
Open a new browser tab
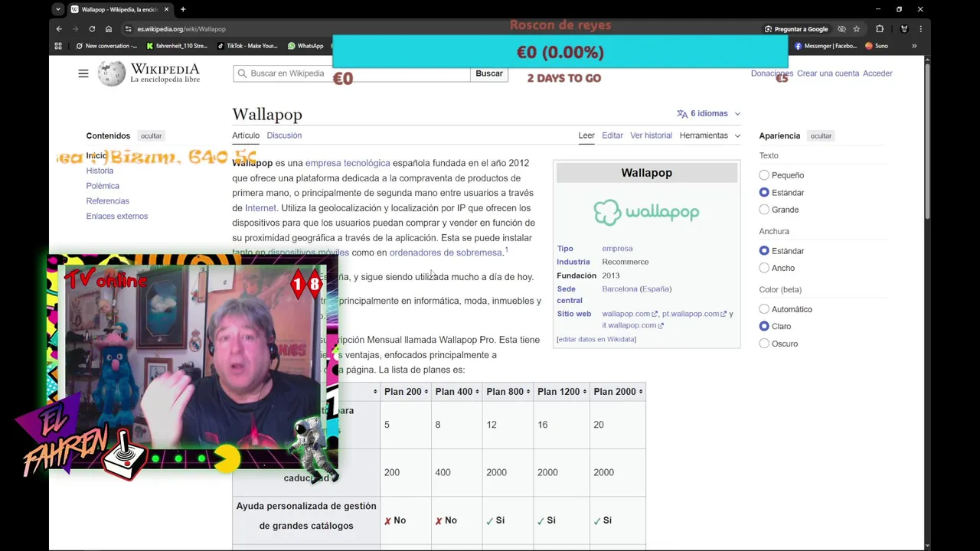click(182, 9)
